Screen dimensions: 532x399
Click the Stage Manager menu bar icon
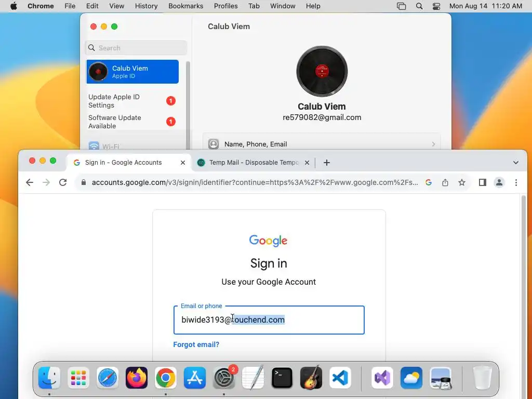coord(402,6)
